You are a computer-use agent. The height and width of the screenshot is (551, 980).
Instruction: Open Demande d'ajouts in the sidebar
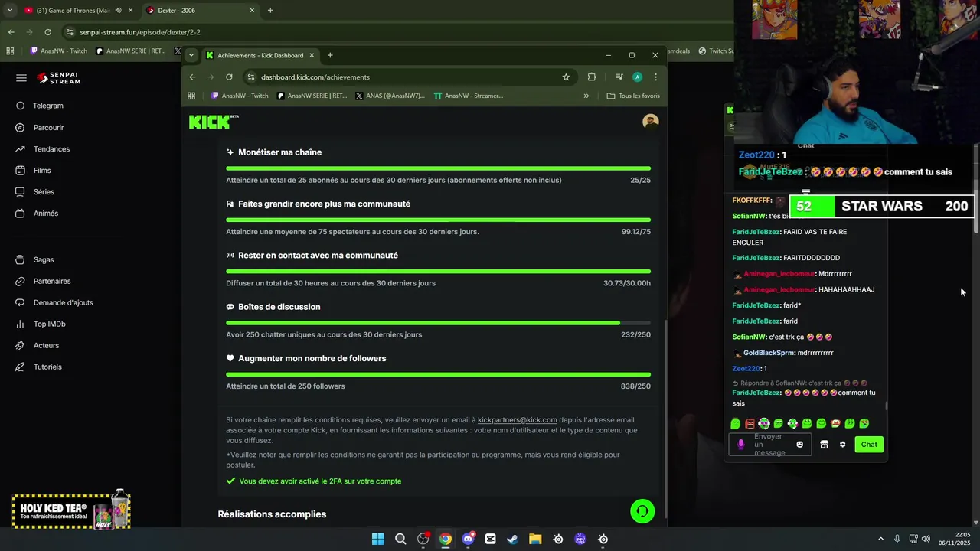63,302
